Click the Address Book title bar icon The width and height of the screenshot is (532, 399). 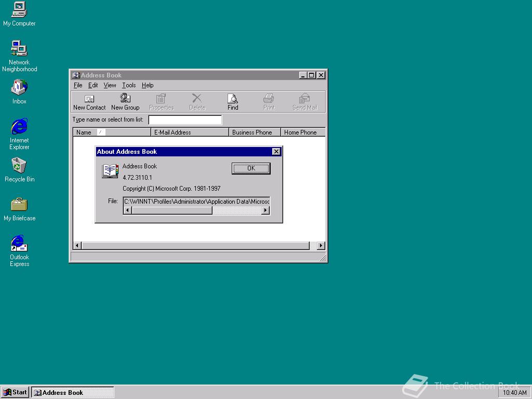(x=76, y=75)
